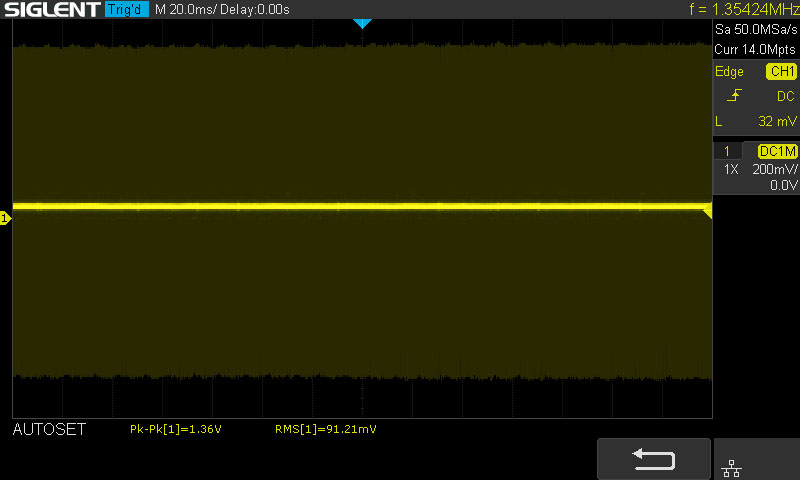Click the blue trigger position marker
The image size is (800, 480).
pyautogui.click(x=362, y=23)
